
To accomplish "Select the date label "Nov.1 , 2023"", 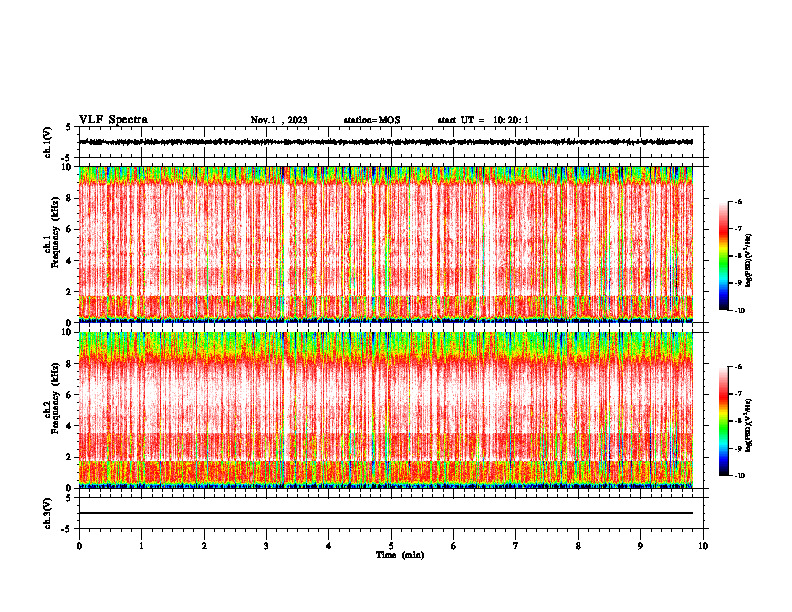I will click(279, 120).
